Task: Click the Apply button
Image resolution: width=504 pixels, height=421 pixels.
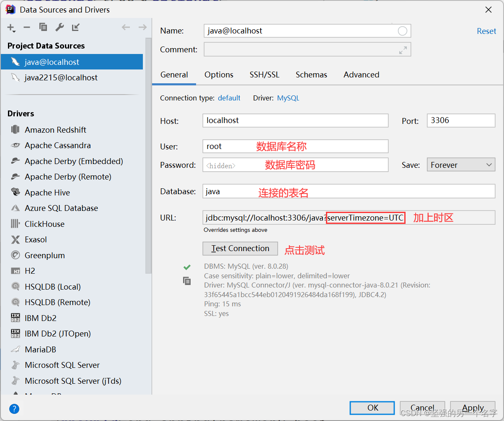Action: pos(473,408)
